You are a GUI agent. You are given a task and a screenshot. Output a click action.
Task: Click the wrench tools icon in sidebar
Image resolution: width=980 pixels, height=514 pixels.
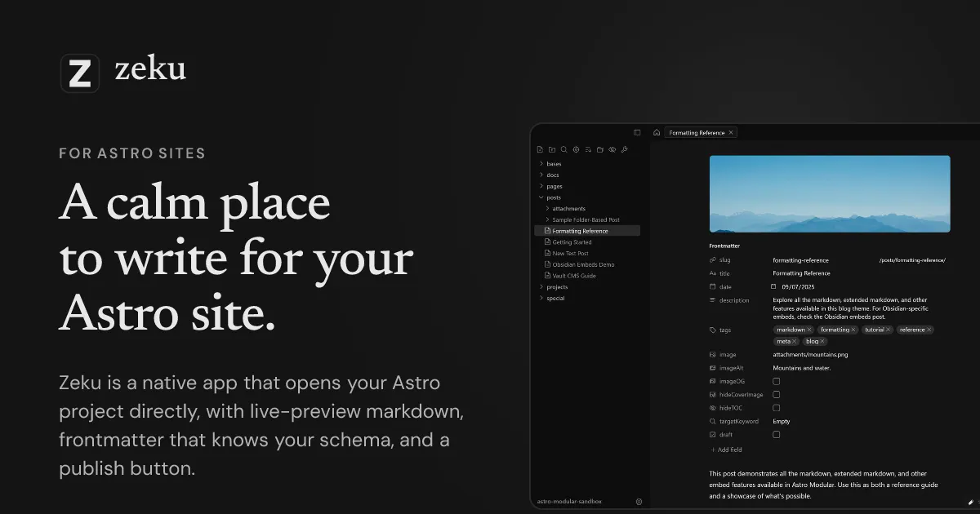(624, 149)
